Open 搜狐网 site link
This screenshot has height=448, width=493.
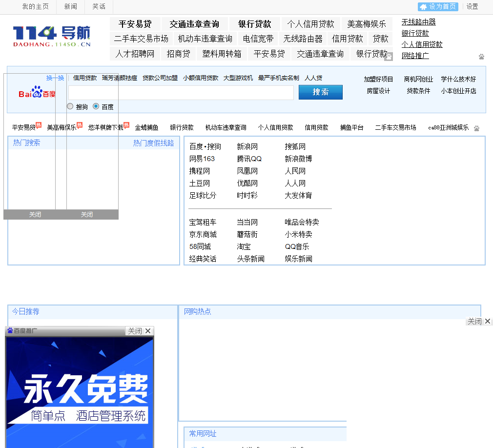click(x=295, y=146)
